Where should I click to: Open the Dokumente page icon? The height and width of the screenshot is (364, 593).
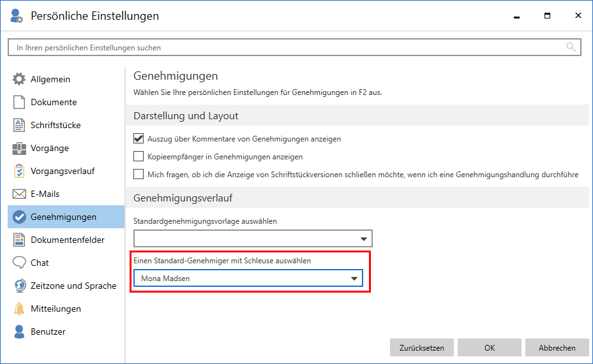[19, 103]
